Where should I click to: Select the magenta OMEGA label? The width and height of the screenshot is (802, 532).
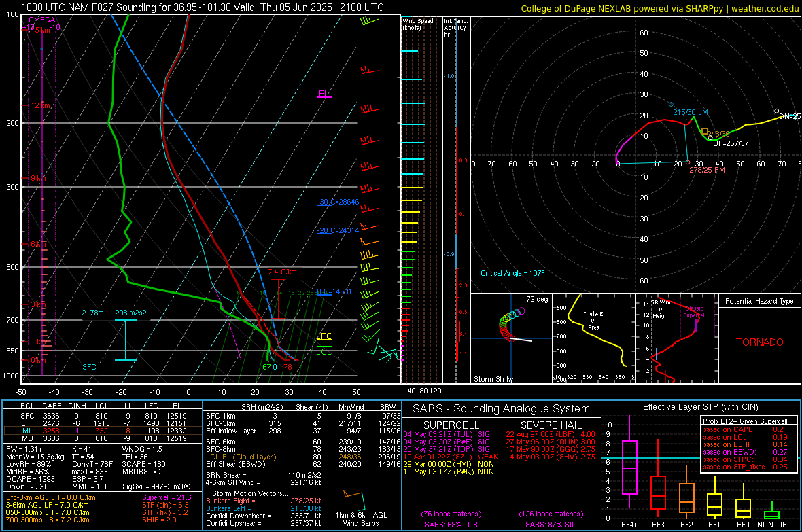point(42,20)
